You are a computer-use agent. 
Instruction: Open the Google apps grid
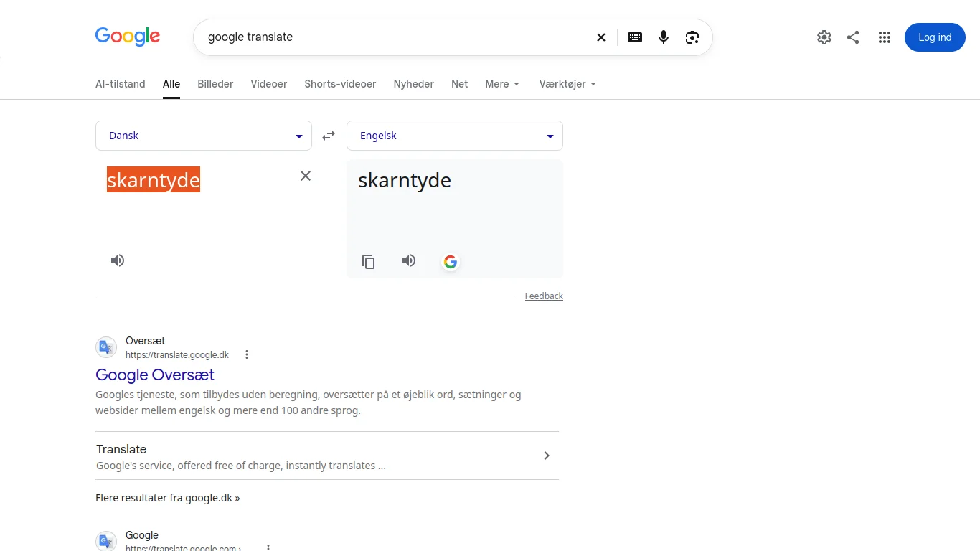coord(885,37)
